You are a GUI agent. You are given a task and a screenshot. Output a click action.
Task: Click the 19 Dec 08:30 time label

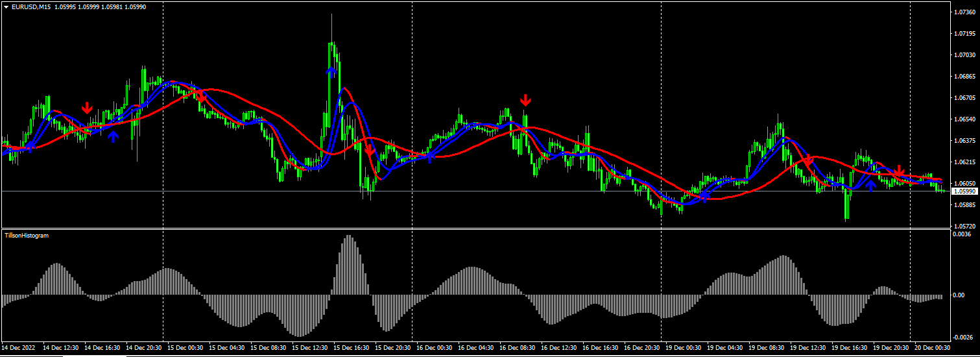point(767,348)
